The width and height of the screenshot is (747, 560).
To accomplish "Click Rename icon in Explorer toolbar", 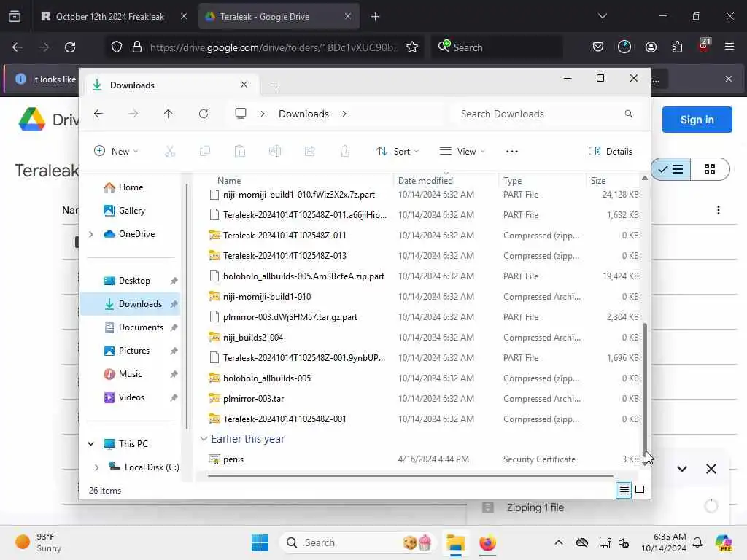I will point(275,152).
